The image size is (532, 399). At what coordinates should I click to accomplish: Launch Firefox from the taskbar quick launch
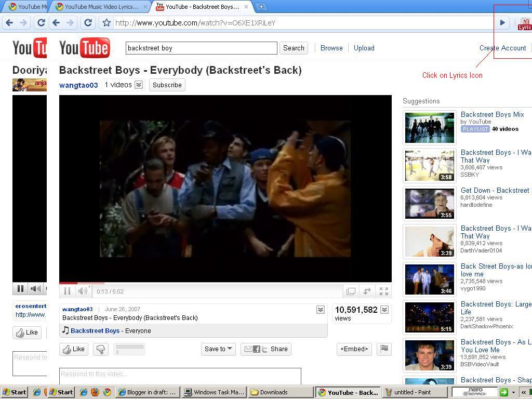(95, 392)
